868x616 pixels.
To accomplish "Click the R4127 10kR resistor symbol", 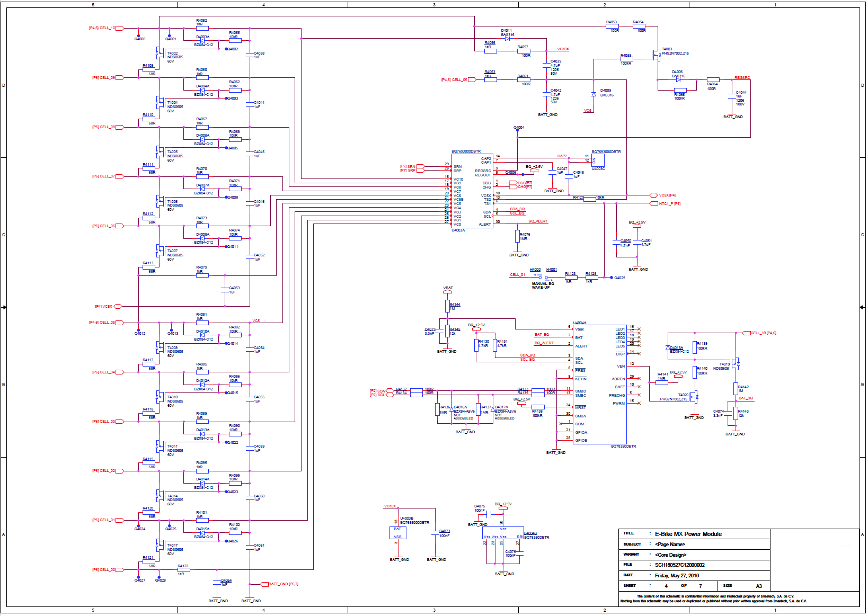I will [590, 200].
